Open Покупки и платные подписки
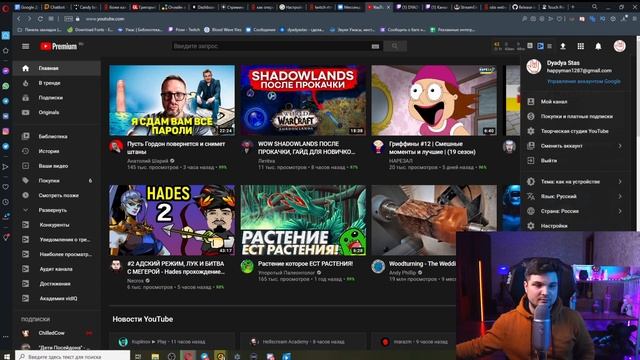 pos(576,116)
